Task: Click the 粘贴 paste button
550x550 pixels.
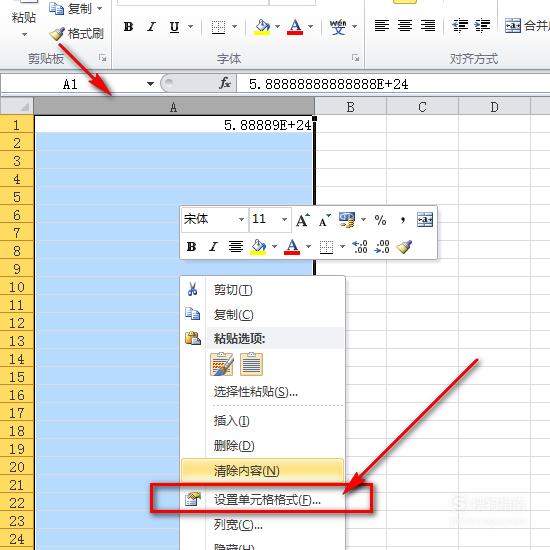Action: point(24,17)
